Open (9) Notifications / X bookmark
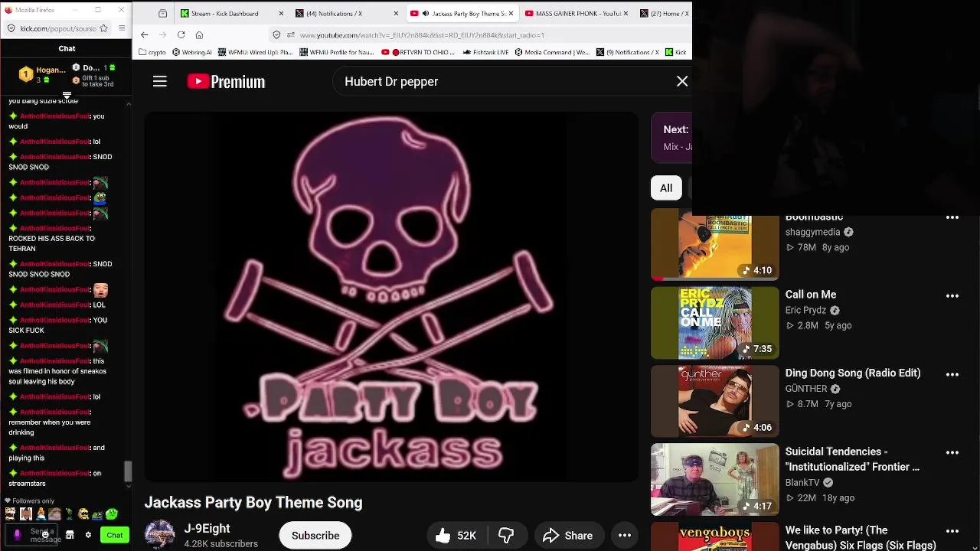 [627, 52]
